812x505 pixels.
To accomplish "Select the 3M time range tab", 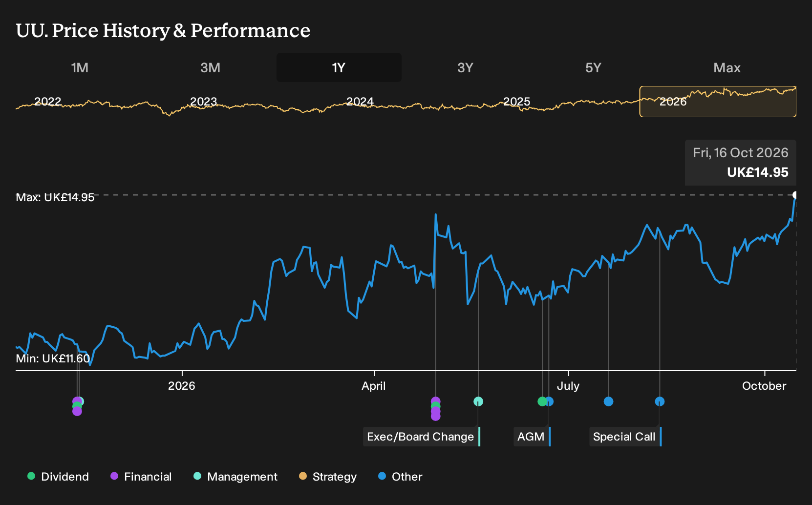I will pyautogui.click(x=210, y=67).
